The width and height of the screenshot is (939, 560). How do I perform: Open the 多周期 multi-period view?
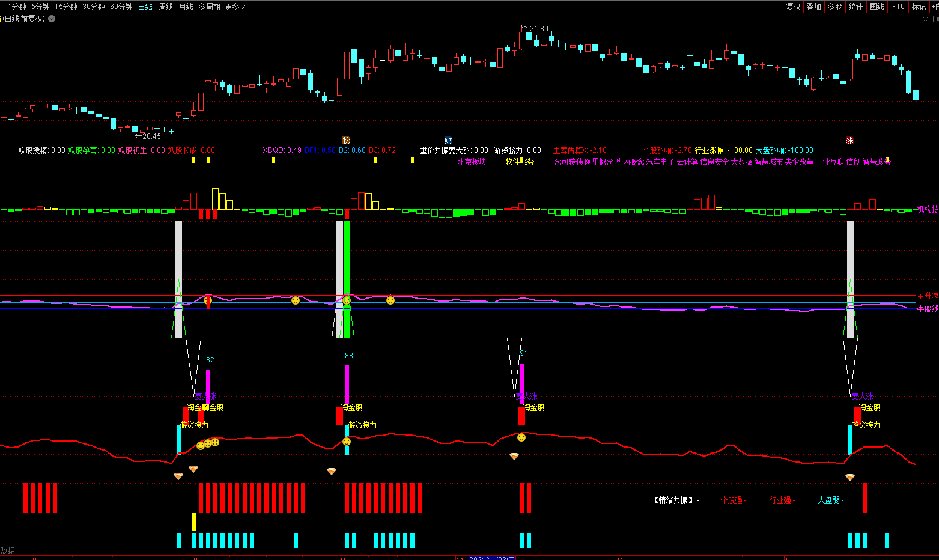pyautogui.click(x=209, y=7)
